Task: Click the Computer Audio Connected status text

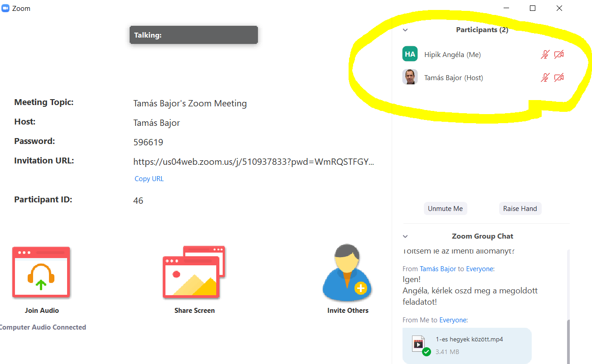Action: [43, 327]
